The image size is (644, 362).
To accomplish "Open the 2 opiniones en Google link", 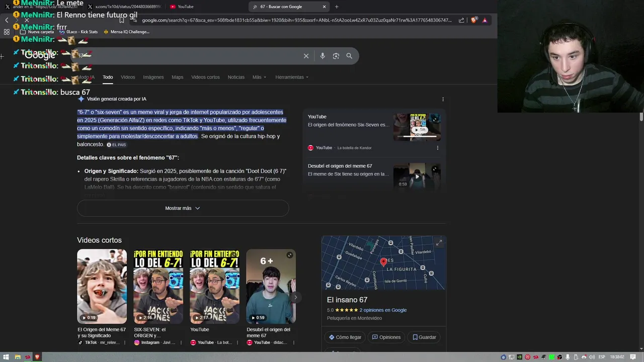I will click(383, 310).
